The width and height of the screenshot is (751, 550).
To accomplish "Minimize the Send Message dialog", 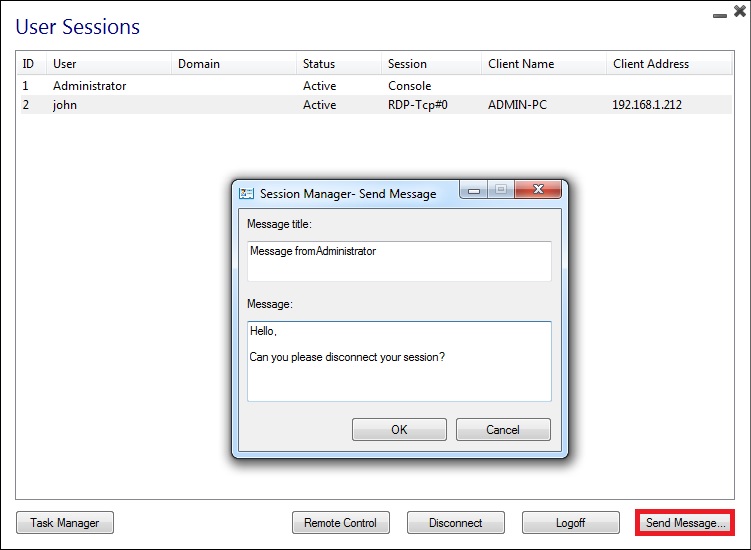I will pyautogui.click(x=474, y=190).
